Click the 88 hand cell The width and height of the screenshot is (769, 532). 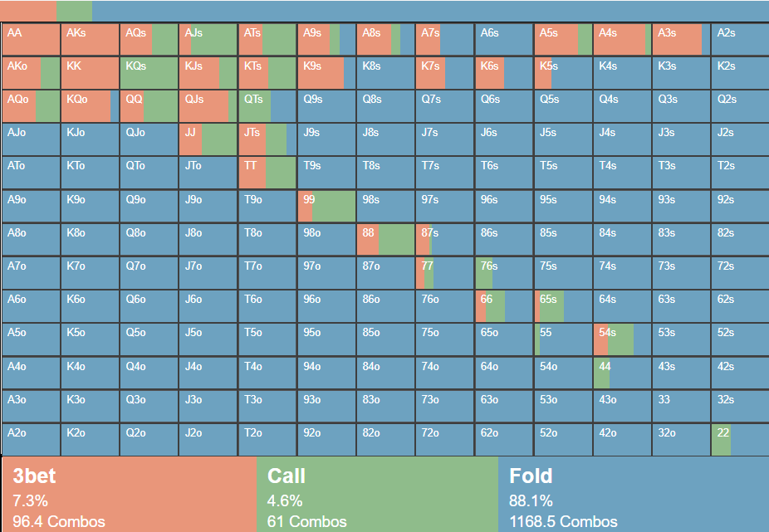(385, 239)
